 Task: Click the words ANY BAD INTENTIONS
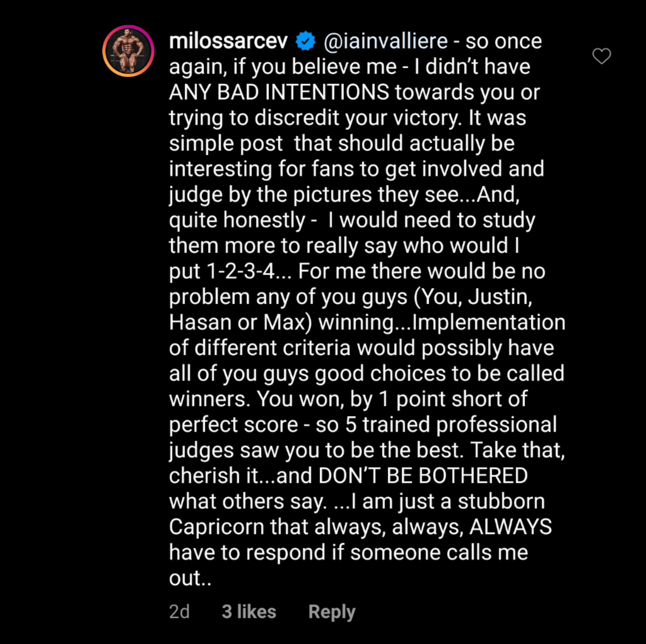(279, 92)
